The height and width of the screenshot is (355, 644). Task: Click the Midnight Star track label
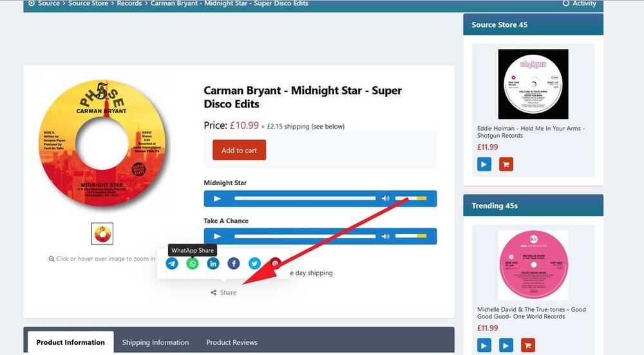225,183
